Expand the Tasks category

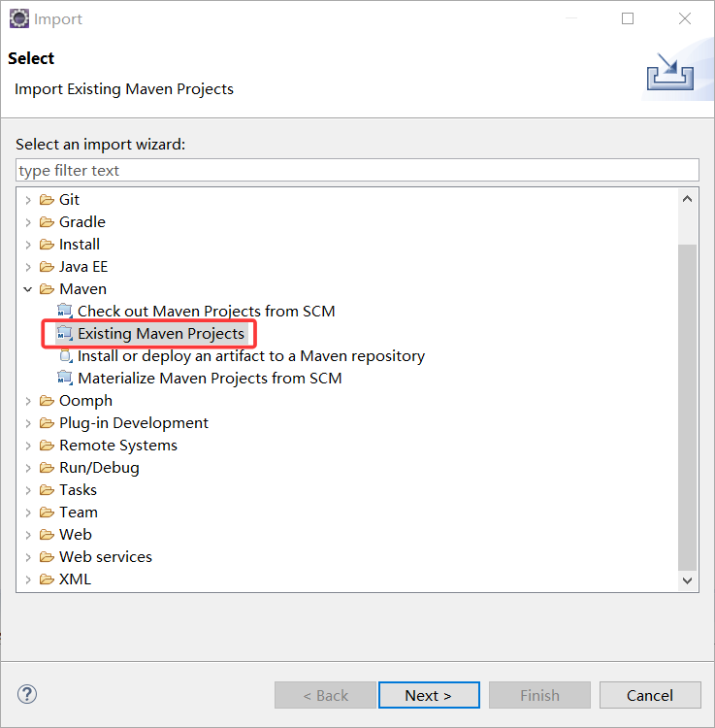(x=28, y=490)
